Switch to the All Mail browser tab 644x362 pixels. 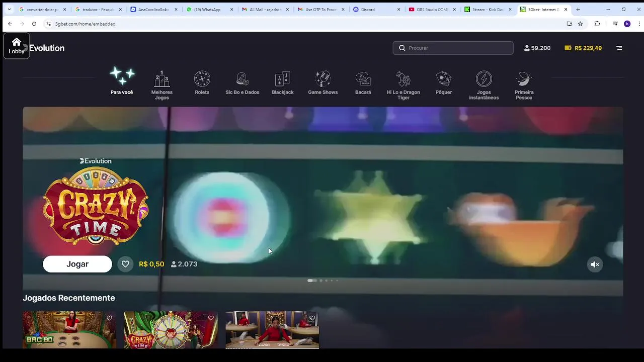coord(264,10)
